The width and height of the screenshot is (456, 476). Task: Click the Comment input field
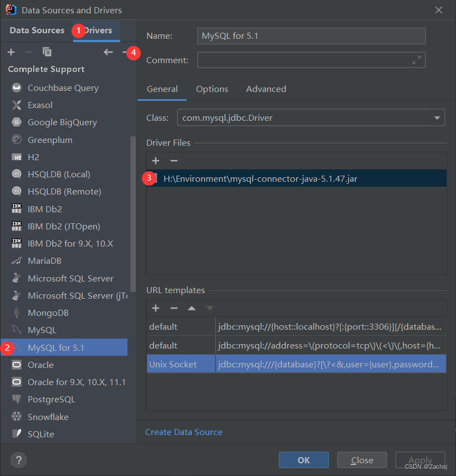click(311, 60)
